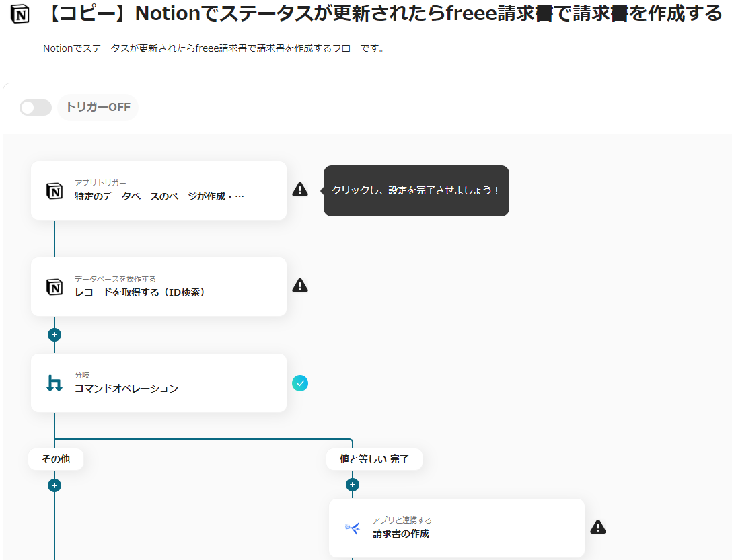Click the warning icon beside 請求書の作成 card

[x=598, y=527]
